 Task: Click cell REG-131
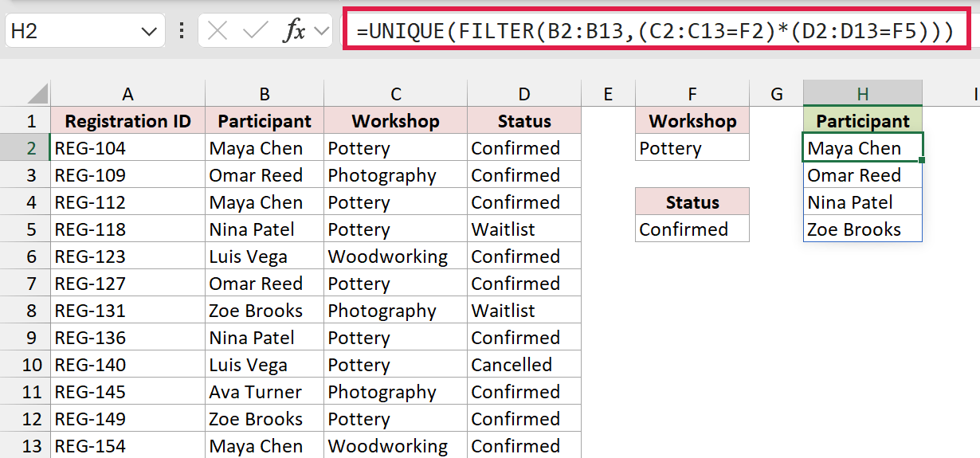(127, 311)
